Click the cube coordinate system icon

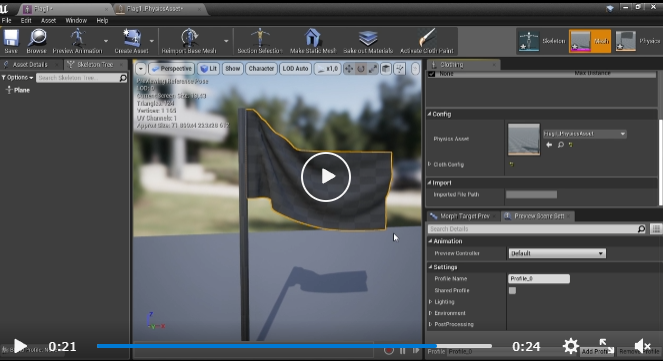(x=386, y=69)
